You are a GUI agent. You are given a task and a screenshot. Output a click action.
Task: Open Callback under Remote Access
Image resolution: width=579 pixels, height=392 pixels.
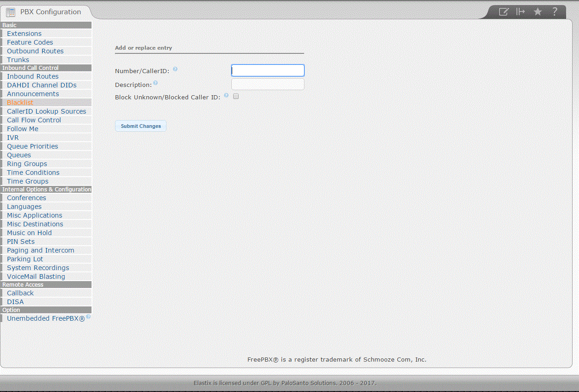point(20,293)
